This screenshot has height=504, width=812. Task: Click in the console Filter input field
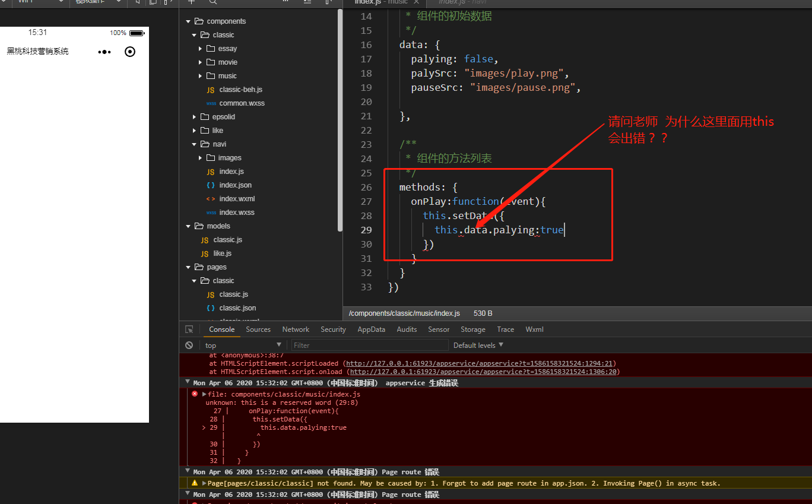[x=369, y=345]
